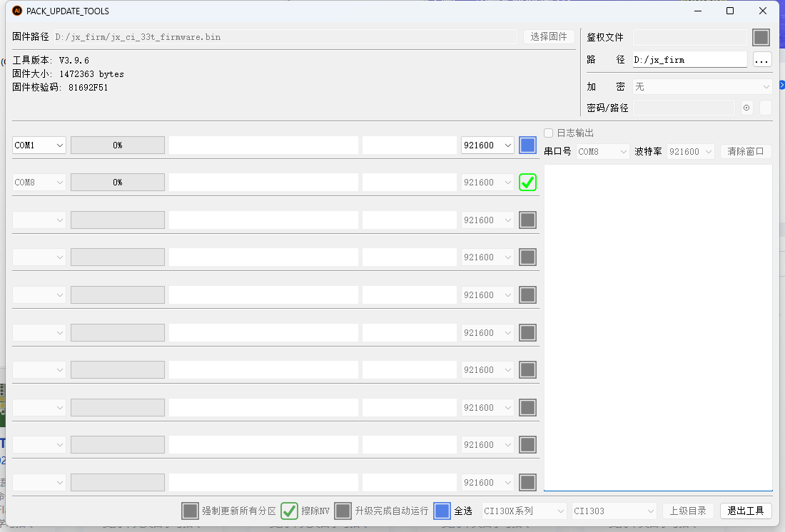Click the 0% progress bar on the COM1 row
The image size is (785, 532).
coord(117,145)
